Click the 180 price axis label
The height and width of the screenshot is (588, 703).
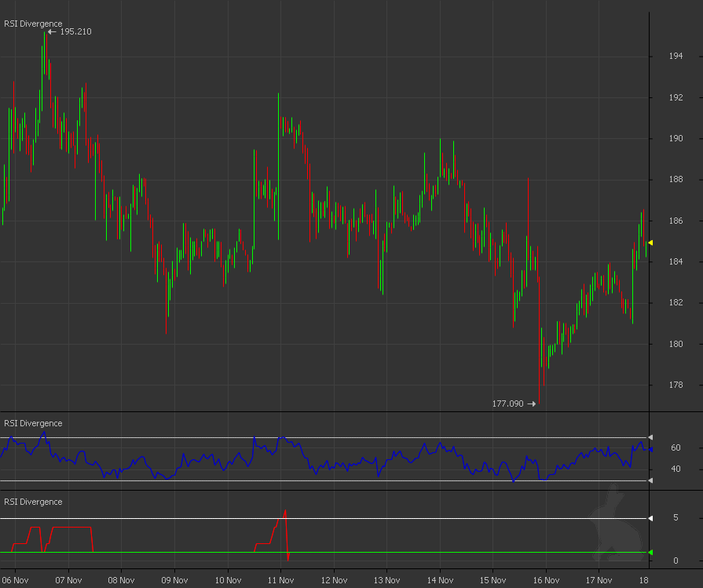[676, 344]
